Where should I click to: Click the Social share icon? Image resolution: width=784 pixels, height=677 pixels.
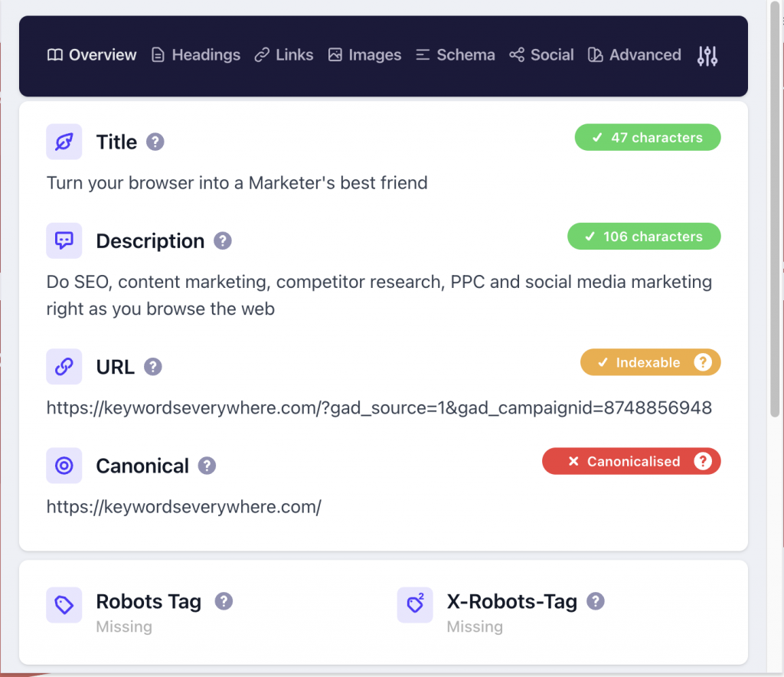pos(517,55)
